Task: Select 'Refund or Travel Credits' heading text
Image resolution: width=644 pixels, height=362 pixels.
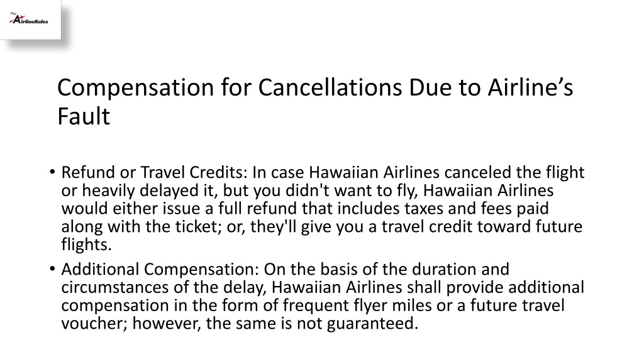Action: 155,172
